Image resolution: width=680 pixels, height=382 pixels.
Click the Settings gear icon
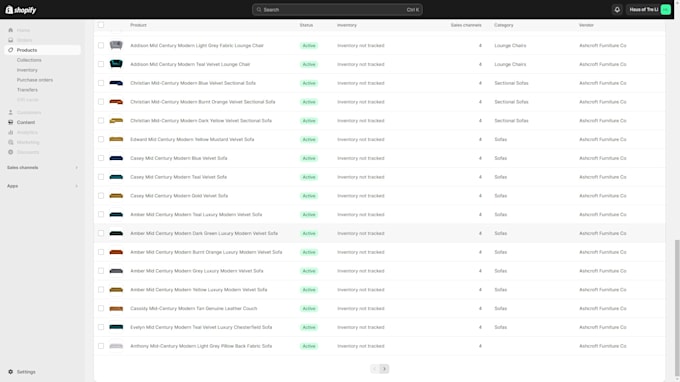11,372
